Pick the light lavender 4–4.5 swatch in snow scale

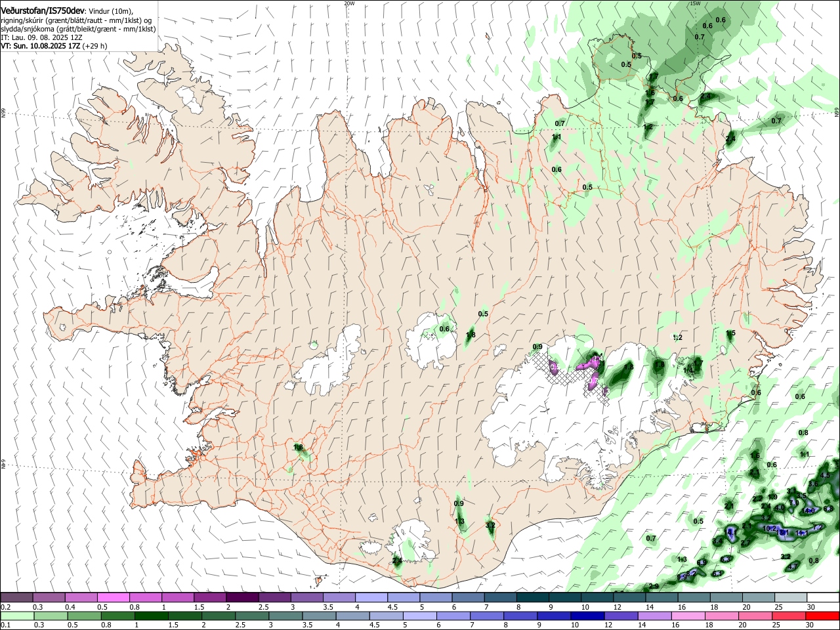click(x=371, y=598)
